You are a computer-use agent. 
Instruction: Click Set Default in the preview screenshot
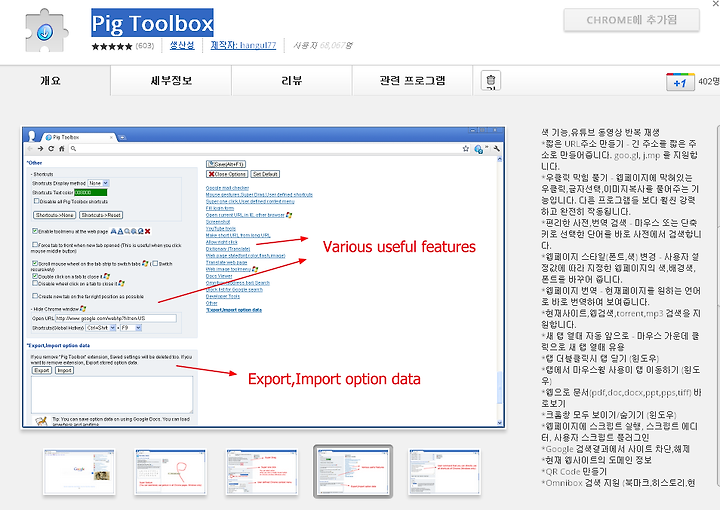click(265, 174)
